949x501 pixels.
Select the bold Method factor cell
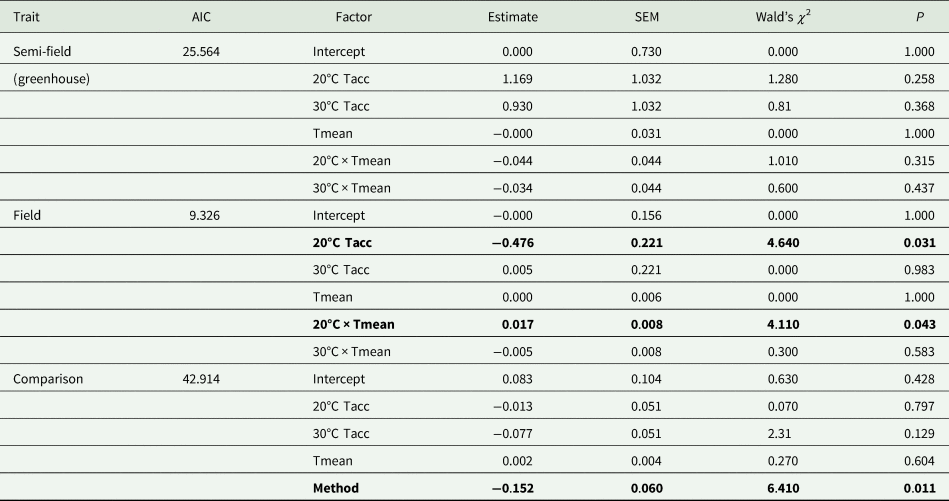tap(337, 489)
